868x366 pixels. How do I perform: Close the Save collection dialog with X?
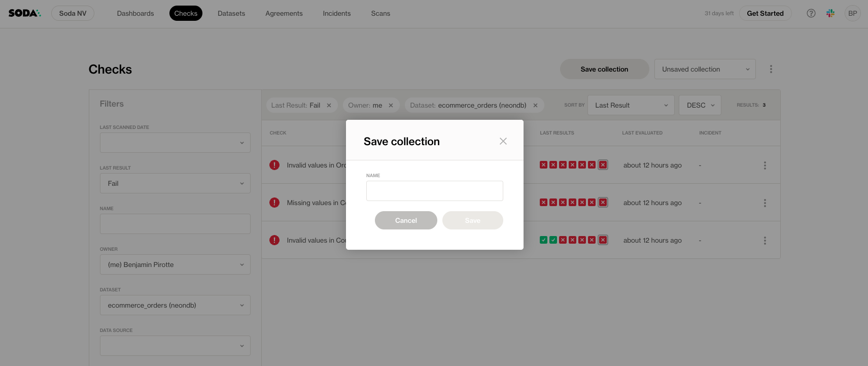pyautogui.click(x=503, y=141)
